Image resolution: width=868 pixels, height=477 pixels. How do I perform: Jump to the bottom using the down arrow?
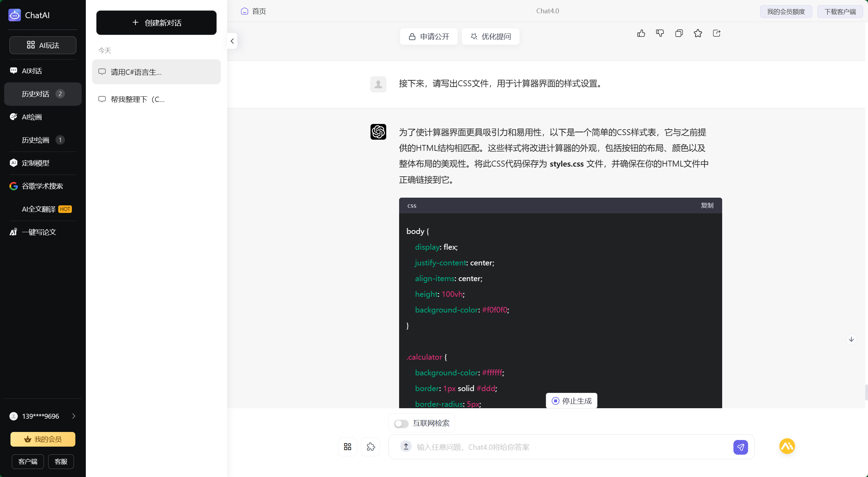(851, 339)
